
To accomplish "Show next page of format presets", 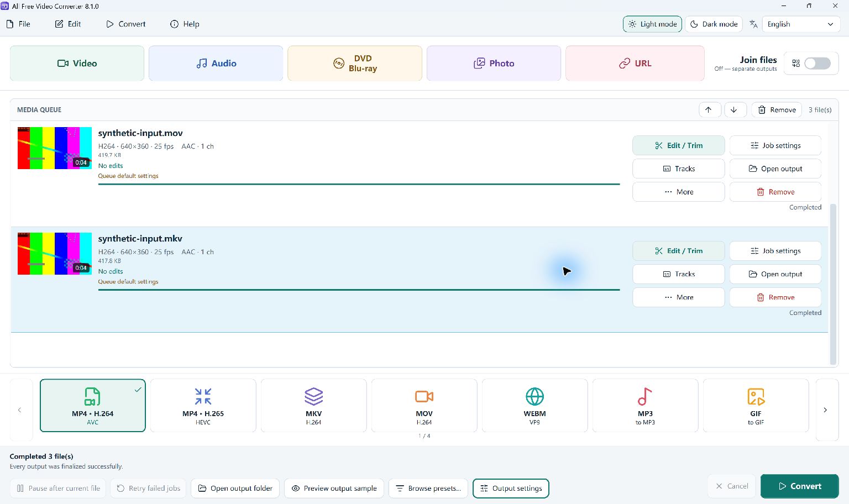I will (827, 410).
